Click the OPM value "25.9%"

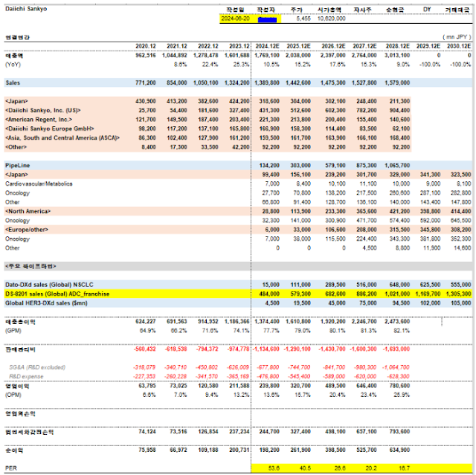point(402,395)
